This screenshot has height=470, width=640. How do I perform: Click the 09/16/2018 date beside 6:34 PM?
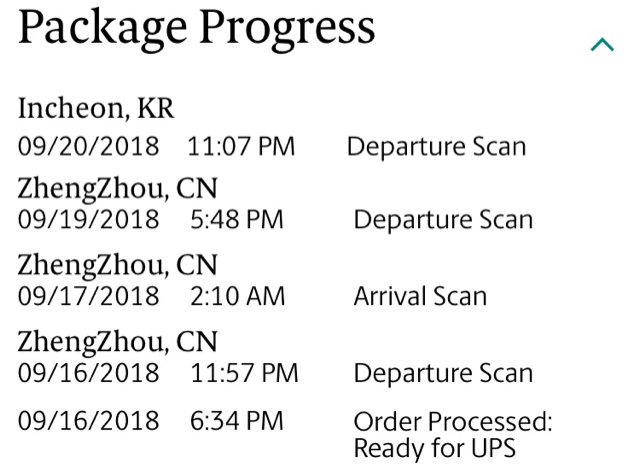[x=89, y=421]
